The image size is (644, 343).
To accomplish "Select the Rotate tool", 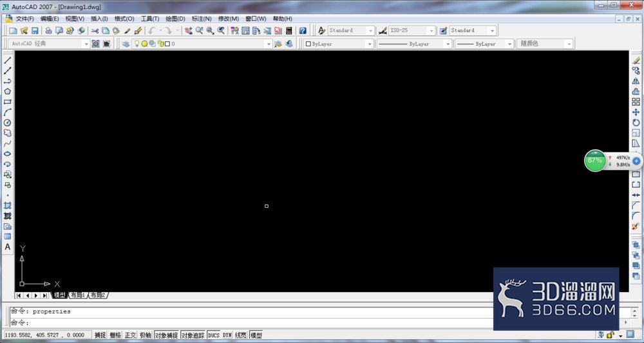I will coord(636,123).
